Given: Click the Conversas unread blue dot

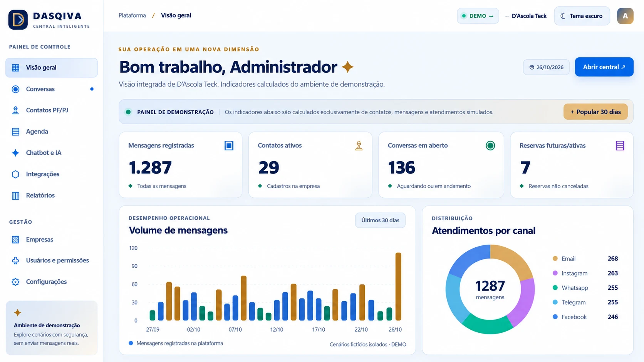Looking at the screenshot, I should coord(92,89).
